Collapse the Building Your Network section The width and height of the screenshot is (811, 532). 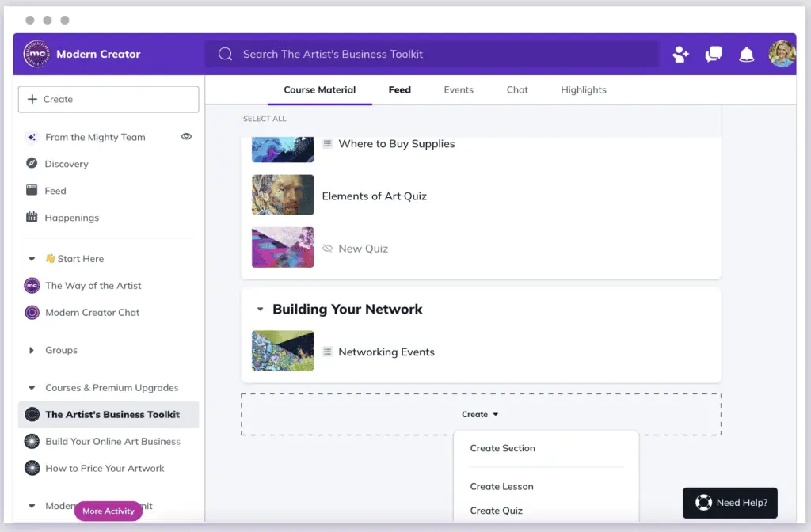click(x=260, y=310)
